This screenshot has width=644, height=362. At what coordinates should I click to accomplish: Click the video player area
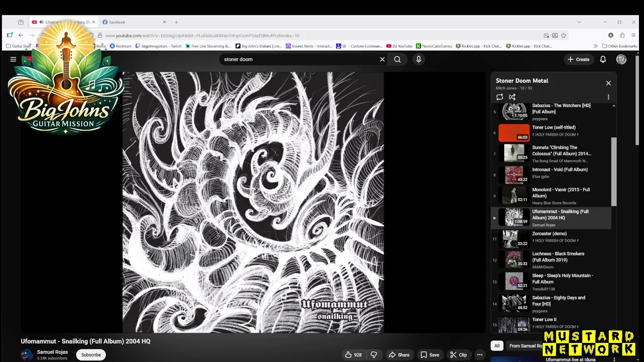pyautogui.click(x=253, y=202)
